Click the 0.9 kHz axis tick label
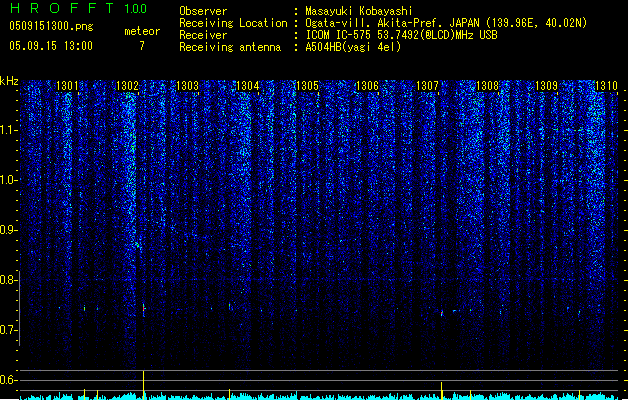 pyautogui.click(x=9, y=230)
